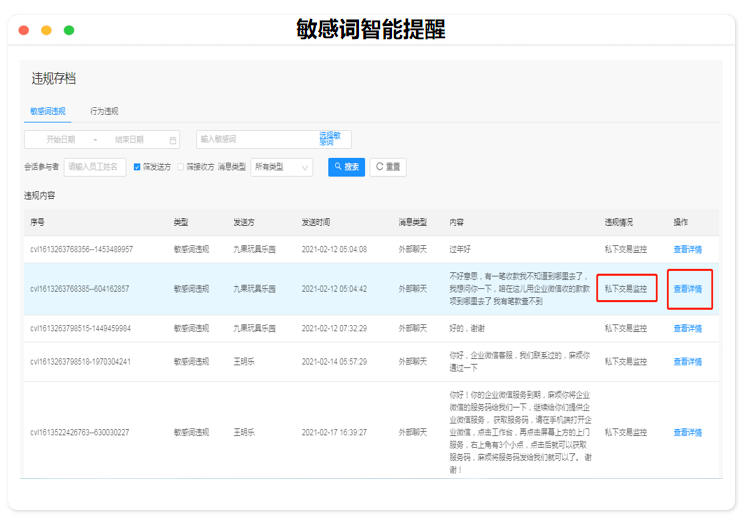740x522 pixels.
Task: Focus the 请输入员工姓名 employee name field
Action: click(x=96, y=167)
